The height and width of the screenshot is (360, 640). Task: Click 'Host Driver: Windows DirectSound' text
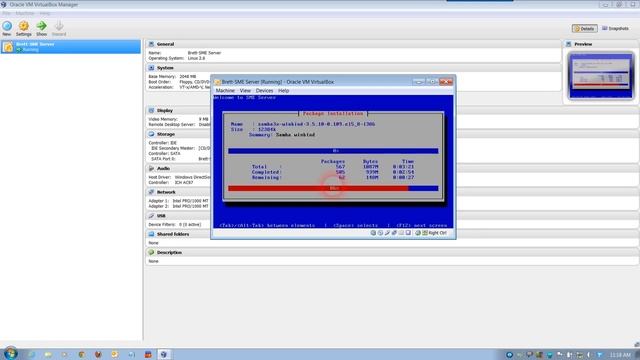pos(179,178)
